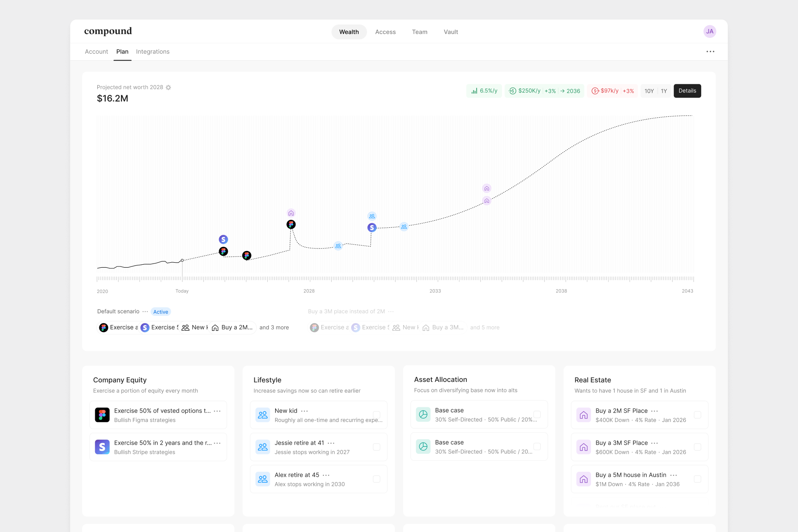Screen dimensions: 798x532
Task: Click the pie chart icon on second Base case
Action: (423, 446)
